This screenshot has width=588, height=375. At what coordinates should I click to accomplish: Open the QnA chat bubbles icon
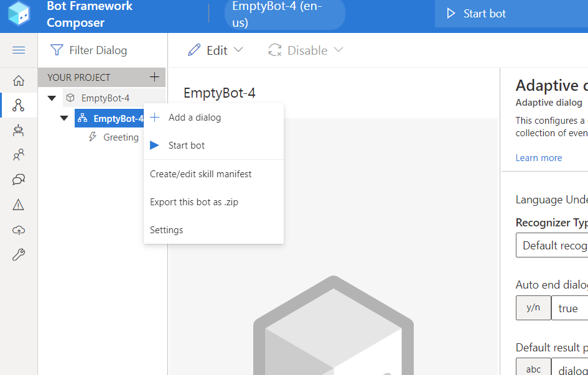[x=19, y=179]
